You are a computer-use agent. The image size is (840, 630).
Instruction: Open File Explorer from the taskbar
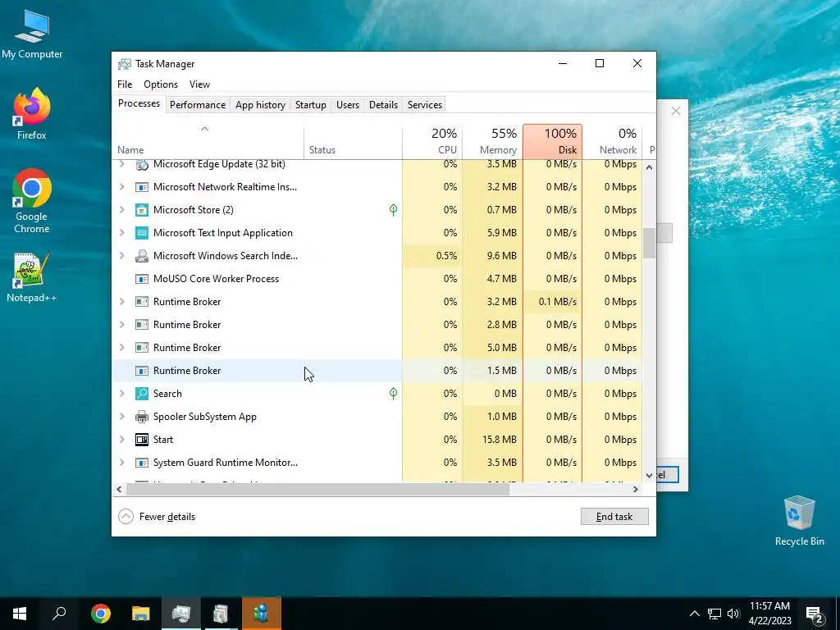[140, 614]
